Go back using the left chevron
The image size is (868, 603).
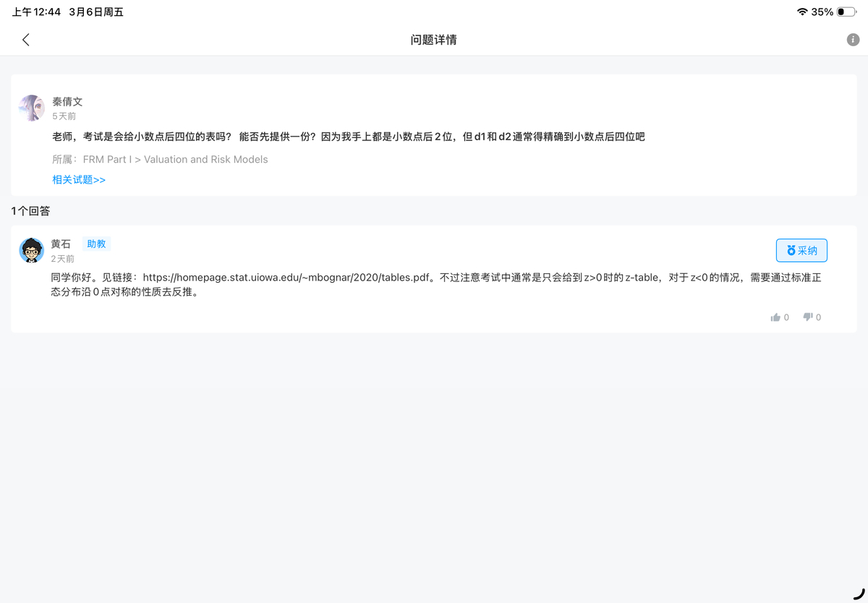coord(26,40)
